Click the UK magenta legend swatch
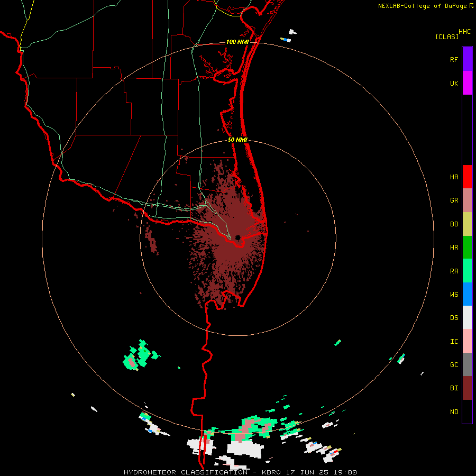The width and height of the screenshot is (476, 476). click(x=467, y=83)
